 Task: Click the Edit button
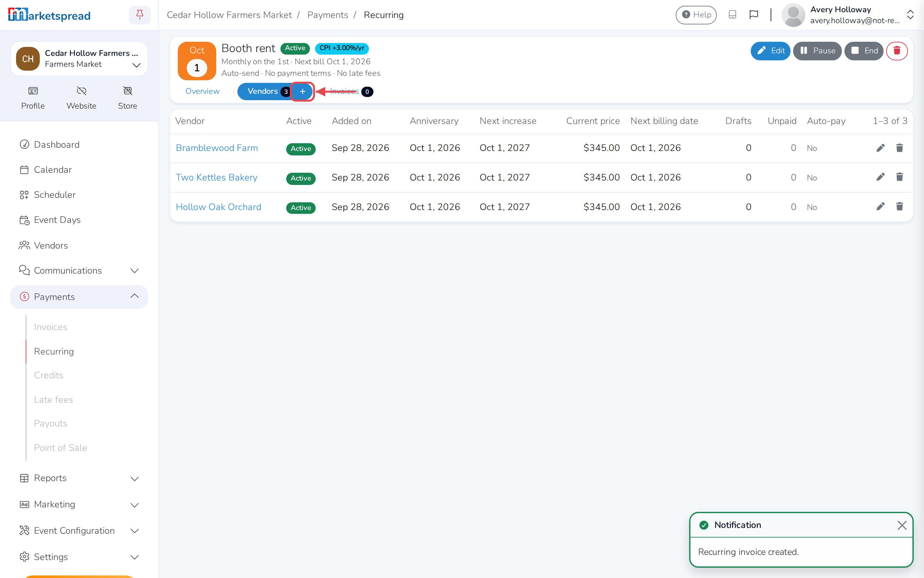(x=770, y=51)
